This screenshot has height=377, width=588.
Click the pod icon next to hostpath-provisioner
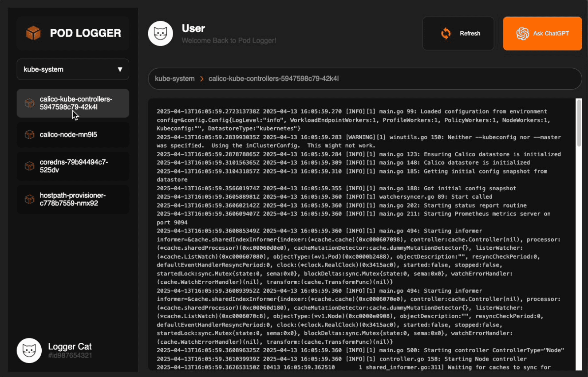29,199
